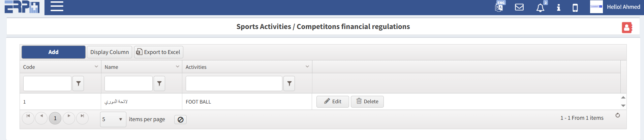Click the Add button
Screen dimensions: 644x140
[53, 52]
